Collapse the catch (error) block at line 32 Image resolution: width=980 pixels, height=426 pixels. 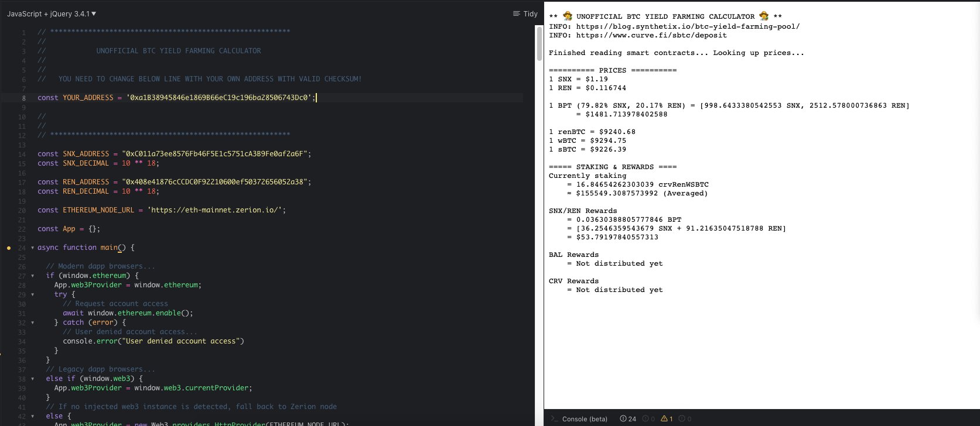pos(32,323)
